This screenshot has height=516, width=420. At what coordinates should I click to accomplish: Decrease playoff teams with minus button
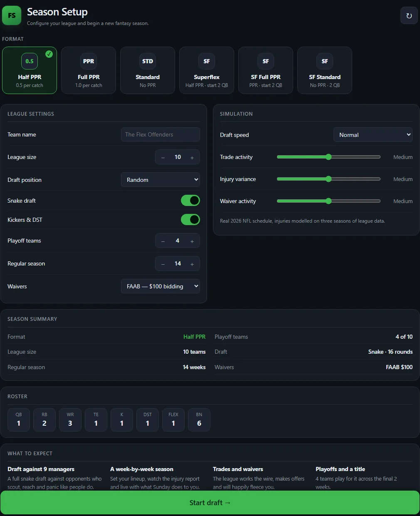pos(163,241)
